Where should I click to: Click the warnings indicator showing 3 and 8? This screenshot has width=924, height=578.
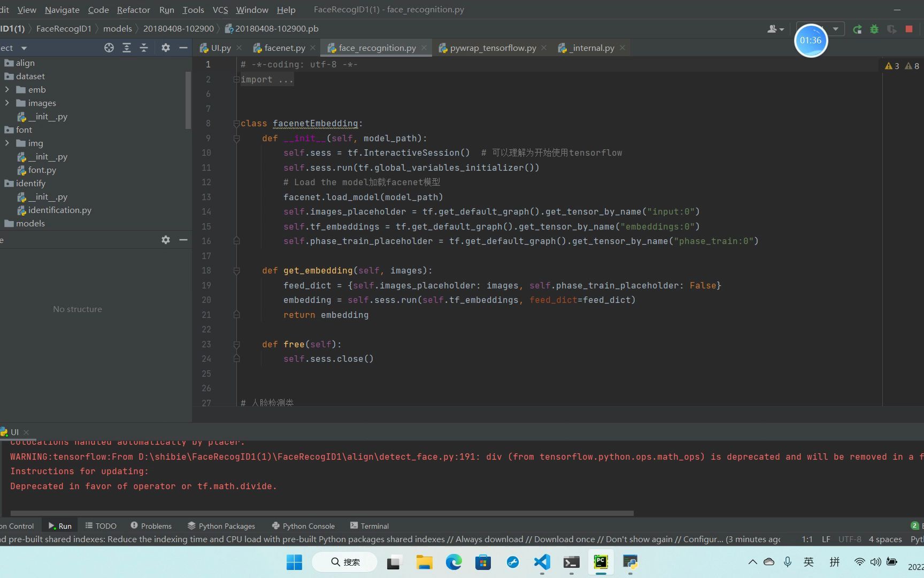point(902,66)
